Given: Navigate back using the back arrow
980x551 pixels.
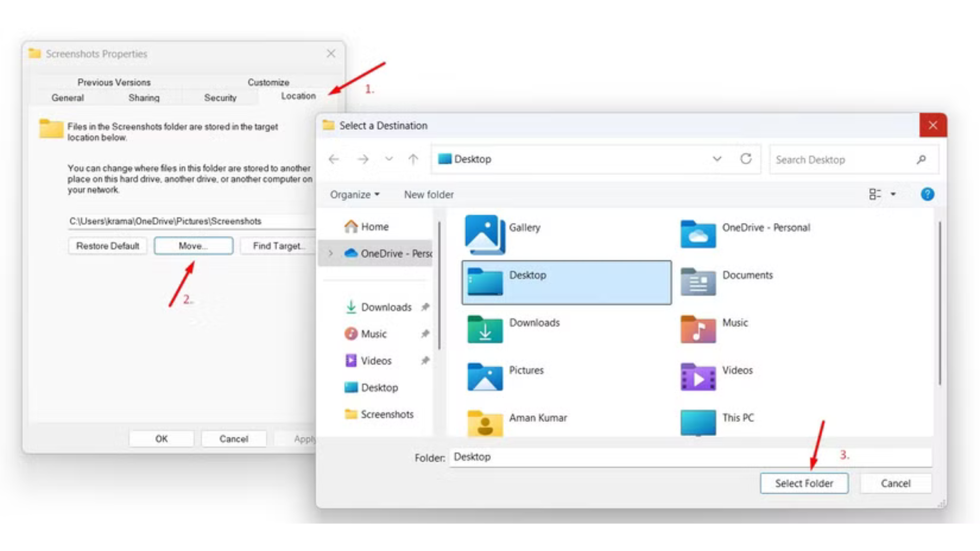Looking at the screenshot, I should click(334, 159).
